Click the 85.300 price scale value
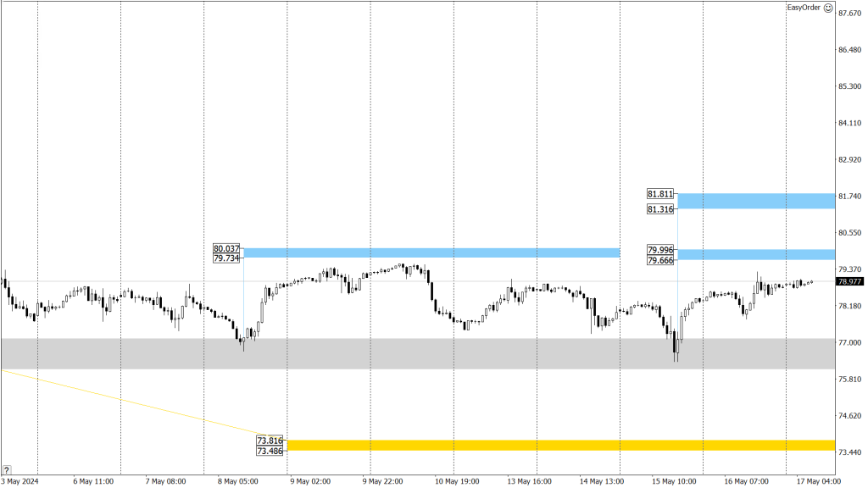Image resolution: width=868 pixels, height=488 pixels. click(849, 86)
